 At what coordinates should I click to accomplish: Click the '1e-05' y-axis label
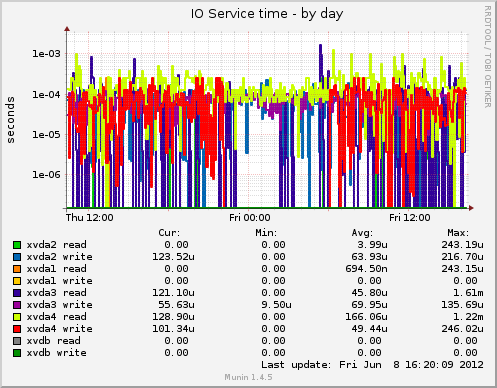46,135
